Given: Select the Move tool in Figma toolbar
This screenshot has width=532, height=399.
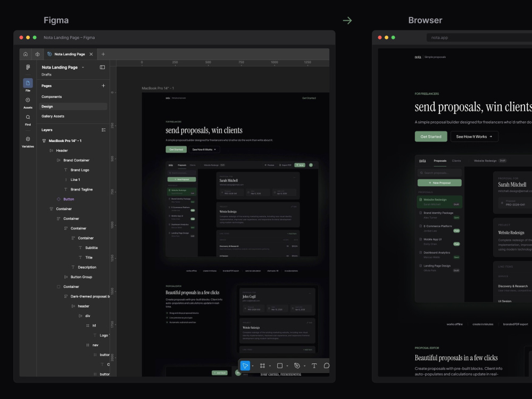Looking at the screenshot, I should tap(245, 366).
